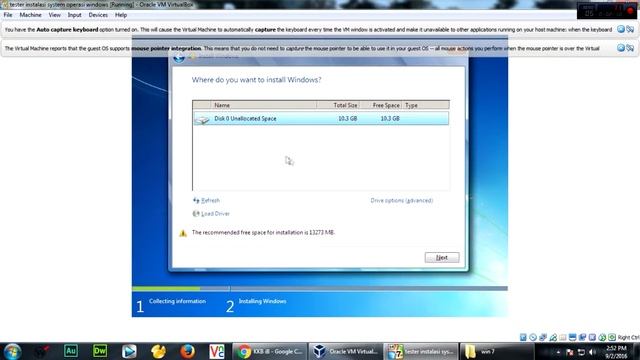Launch Firefox from the taskbar
This screenshot has width=640, height=360.
187,351
